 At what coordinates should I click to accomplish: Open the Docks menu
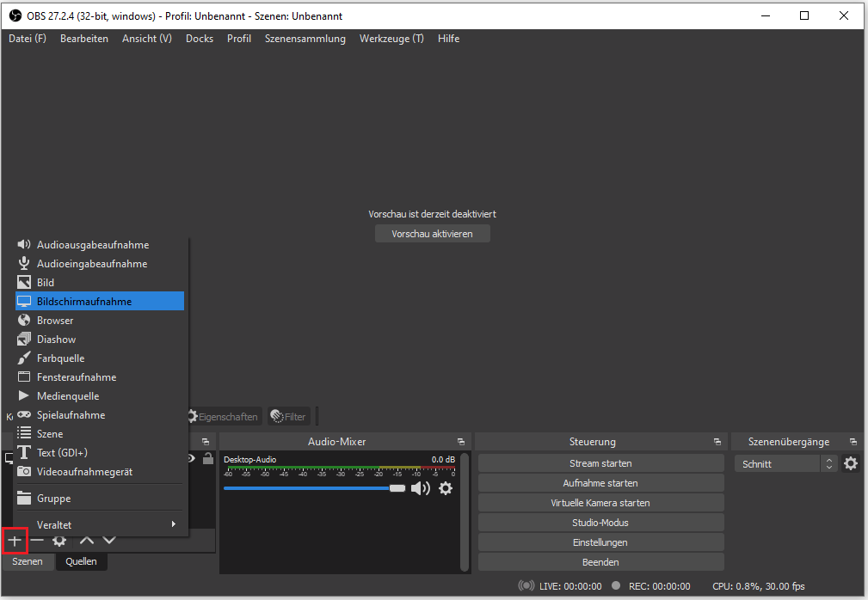pos(200,39)
